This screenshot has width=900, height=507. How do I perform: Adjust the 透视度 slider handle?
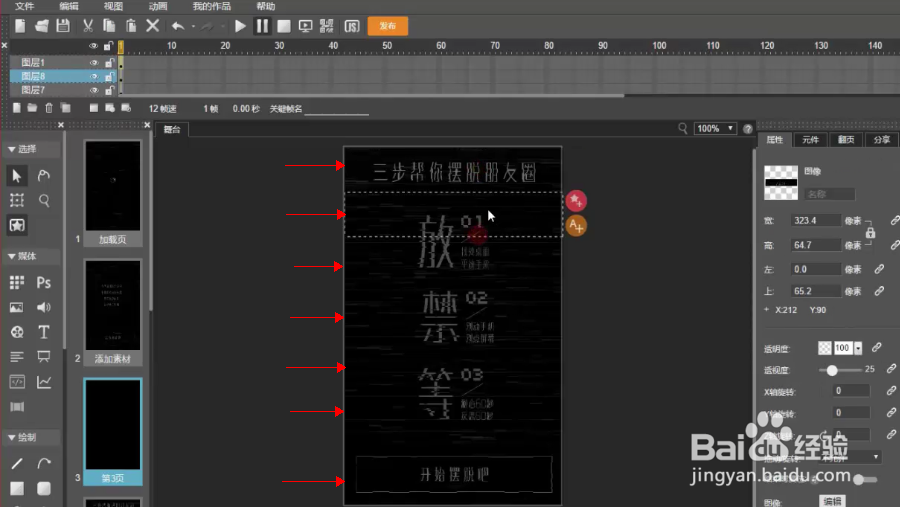(x=832, y=370)
